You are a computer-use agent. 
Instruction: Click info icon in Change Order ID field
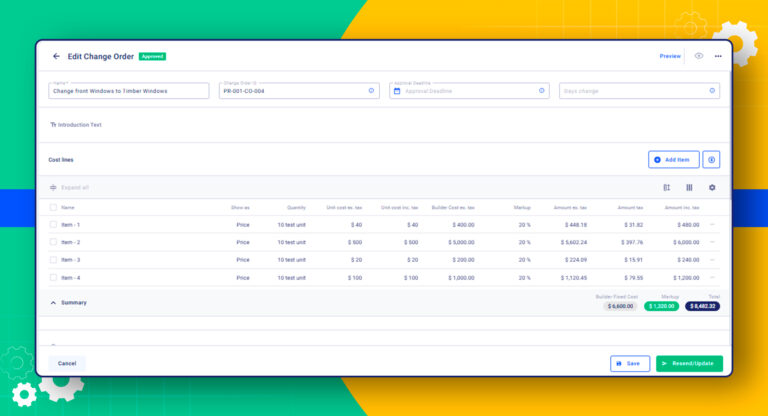click(371, 91)
